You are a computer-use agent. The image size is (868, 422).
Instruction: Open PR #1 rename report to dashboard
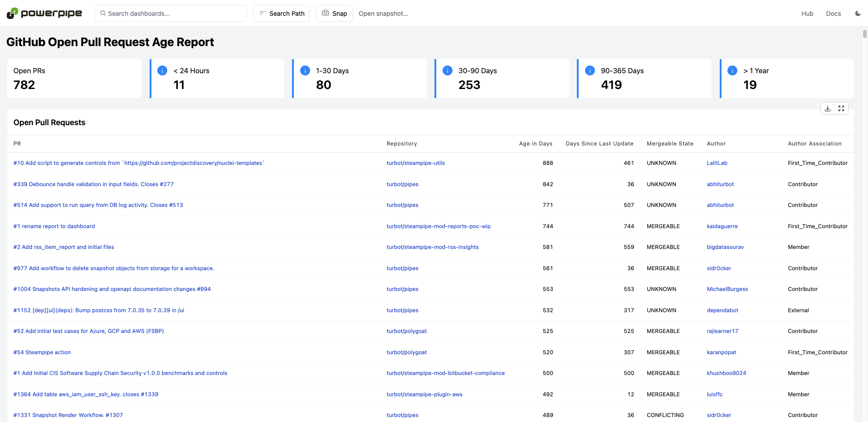(x=54, y=226)
